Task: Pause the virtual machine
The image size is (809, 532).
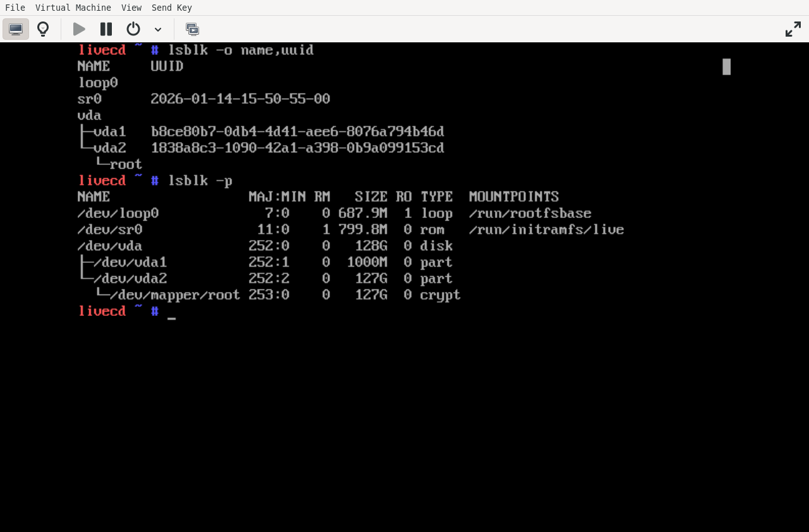Action: click(106, 29)
